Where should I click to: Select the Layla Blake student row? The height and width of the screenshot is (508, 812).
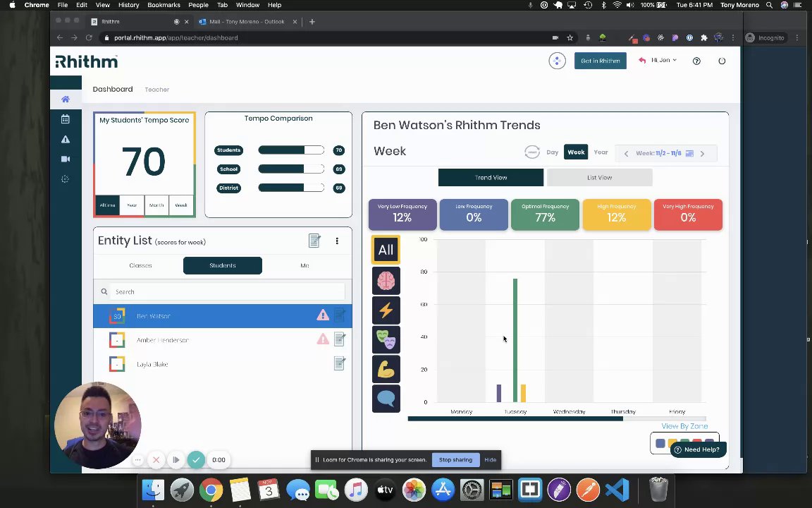point(223,364)
